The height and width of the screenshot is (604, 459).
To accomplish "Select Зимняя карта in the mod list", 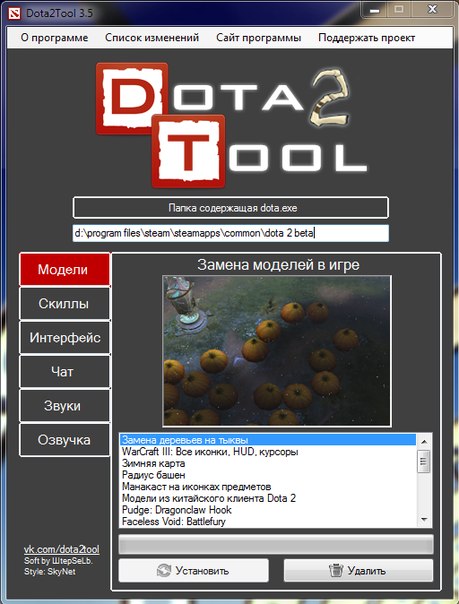I will click(154, 463).
